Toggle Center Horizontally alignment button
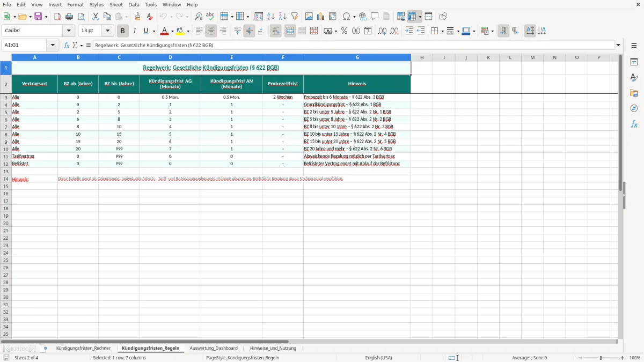Image resolution: width=644 pixels, height=362 pixels. click(x=211, y=31)
